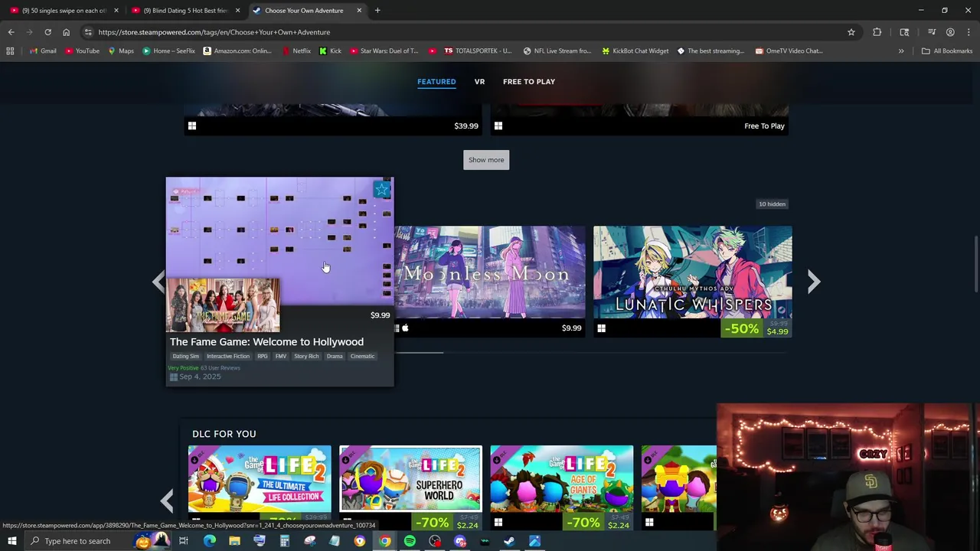This screenshot has height=551, width=980.
Task: Open the YouTube bookmark
Action: 83,51
